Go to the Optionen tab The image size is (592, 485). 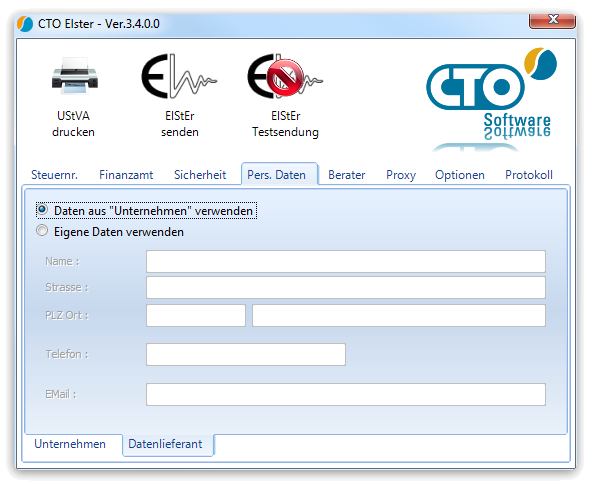pyautogui.click(x=459, y=175)
